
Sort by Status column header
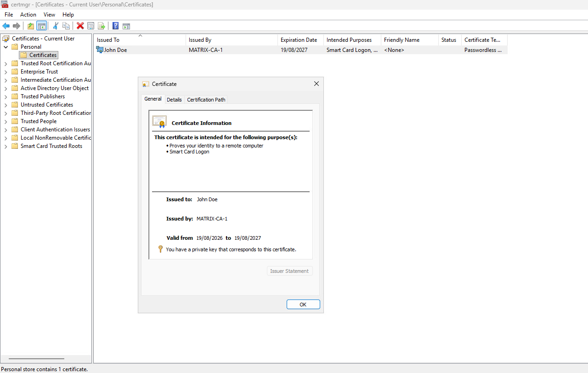[x=450, y=40]
